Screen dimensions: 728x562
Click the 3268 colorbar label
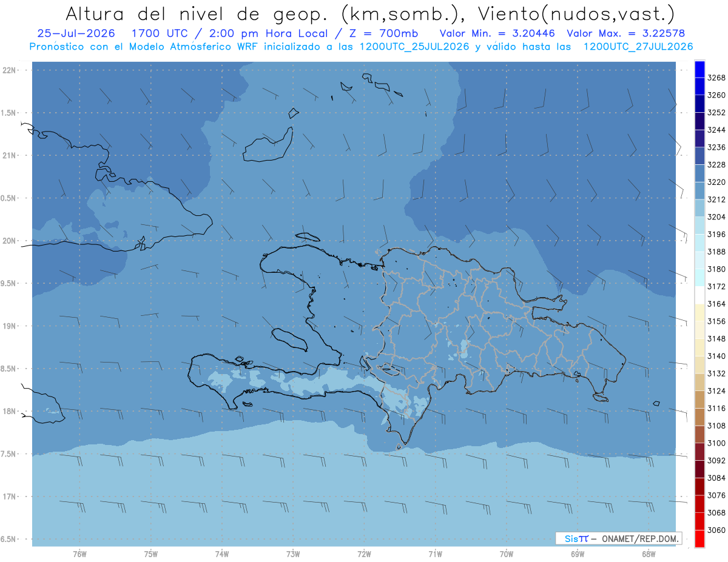point(716,78)
